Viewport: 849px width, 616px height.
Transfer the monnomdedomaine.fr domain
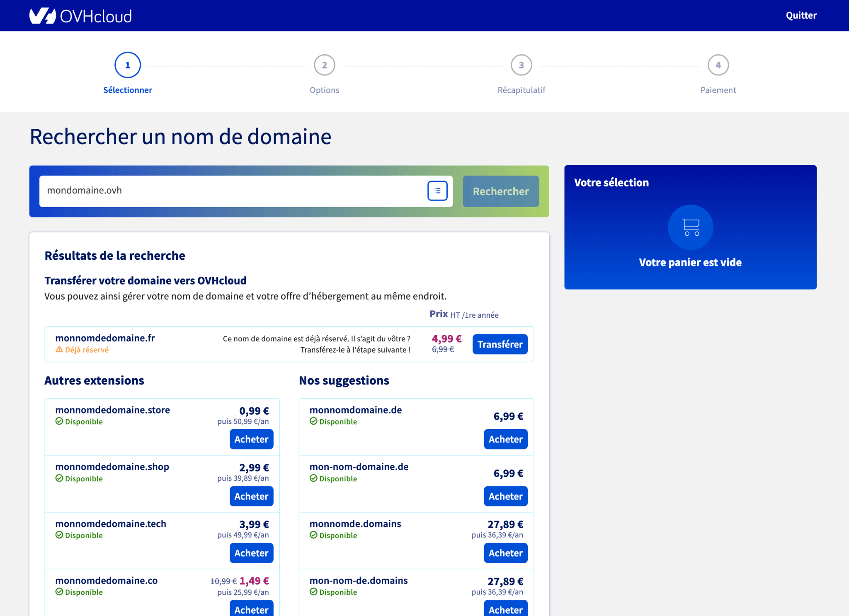tap(500, 344)
